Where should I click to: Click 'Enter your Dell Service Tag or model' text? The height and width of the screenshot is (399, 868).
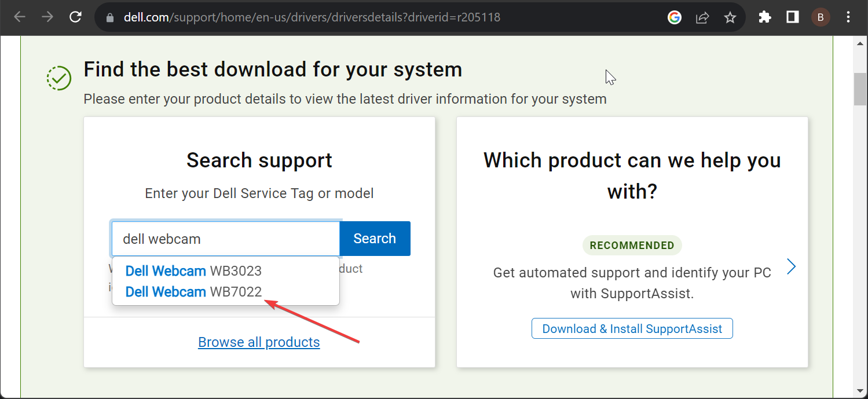pos(259,193)
